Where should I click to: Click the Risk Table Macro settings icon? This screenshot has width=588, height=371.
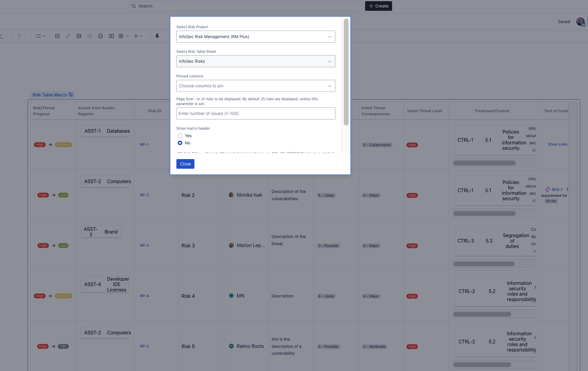[x=71, y=95]
